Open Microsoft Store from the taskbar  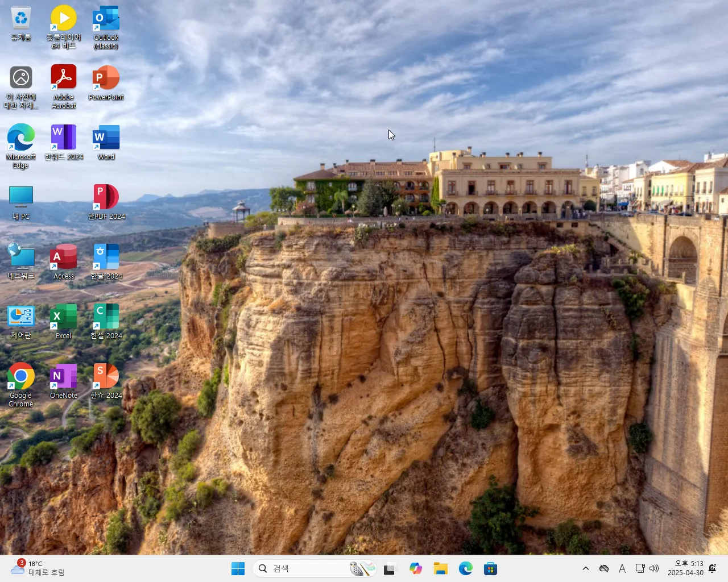[490, 568]
